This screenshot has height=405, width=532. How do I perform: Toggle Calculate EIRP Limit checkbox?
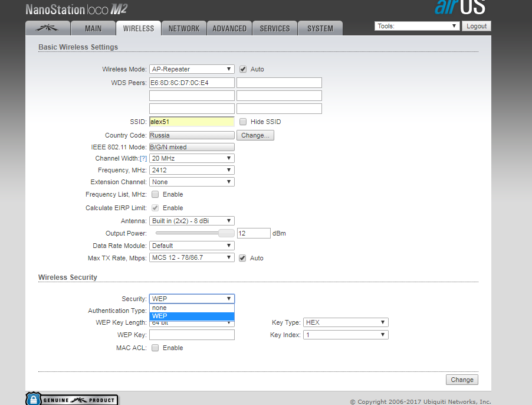tap(155, 208)
